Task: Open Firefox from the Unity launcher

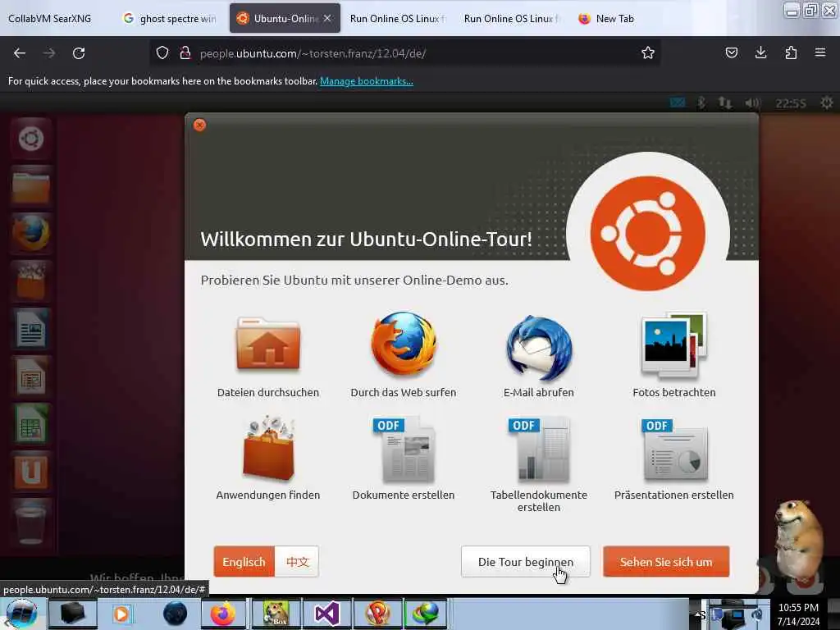Action: pyautogui.click(x=30, y=233)
